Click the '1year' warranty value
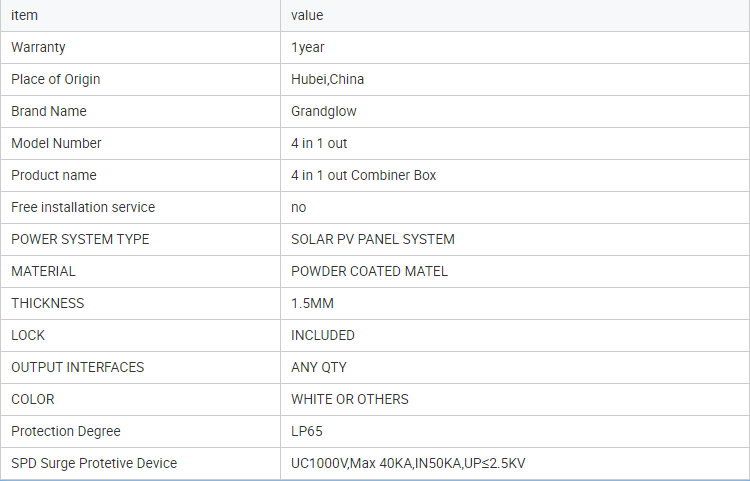The image size is (750, 481). coord(308,47)
